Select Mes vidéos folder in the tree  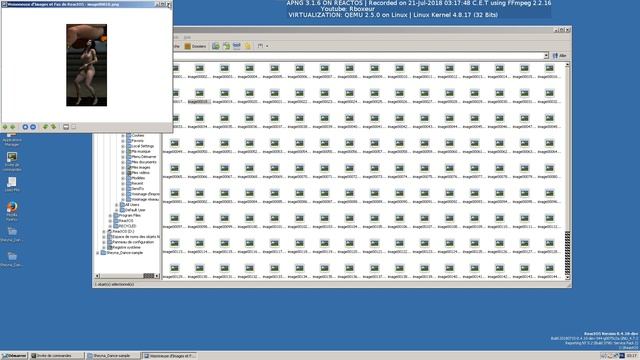point(141,173)
